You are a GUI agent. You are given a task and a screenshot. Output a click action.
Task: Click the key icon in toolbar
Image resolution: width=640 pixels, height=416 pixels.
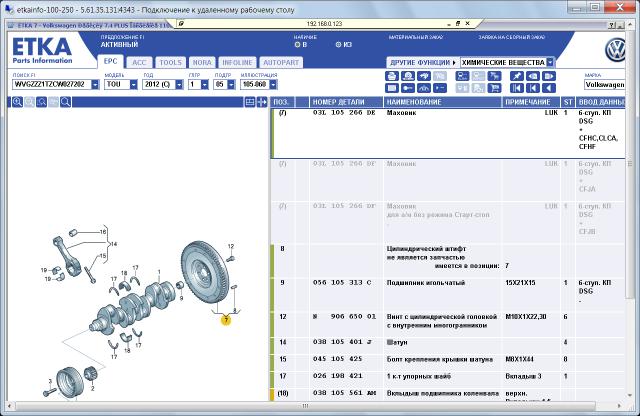(408, 88)
